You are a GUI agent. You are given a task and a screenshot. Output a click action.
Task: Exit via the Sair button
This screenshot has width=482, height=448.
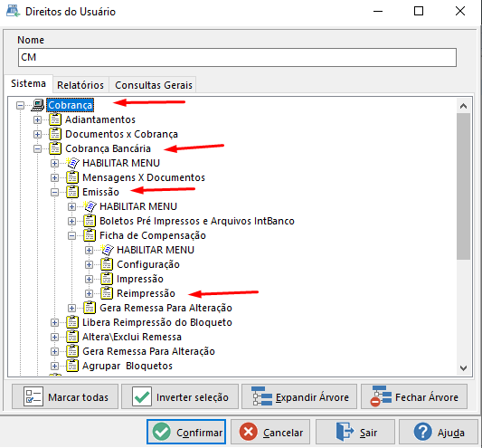tap(355, 432)
